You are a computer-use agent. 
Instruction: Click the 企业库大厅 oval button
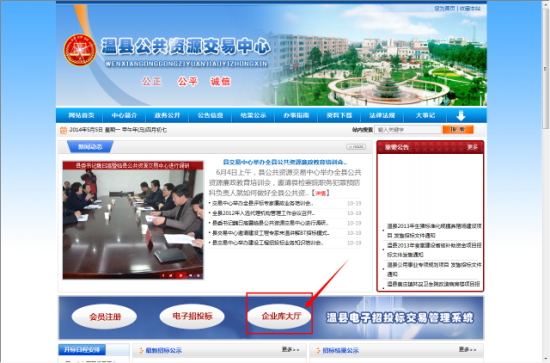pos(280,316)
